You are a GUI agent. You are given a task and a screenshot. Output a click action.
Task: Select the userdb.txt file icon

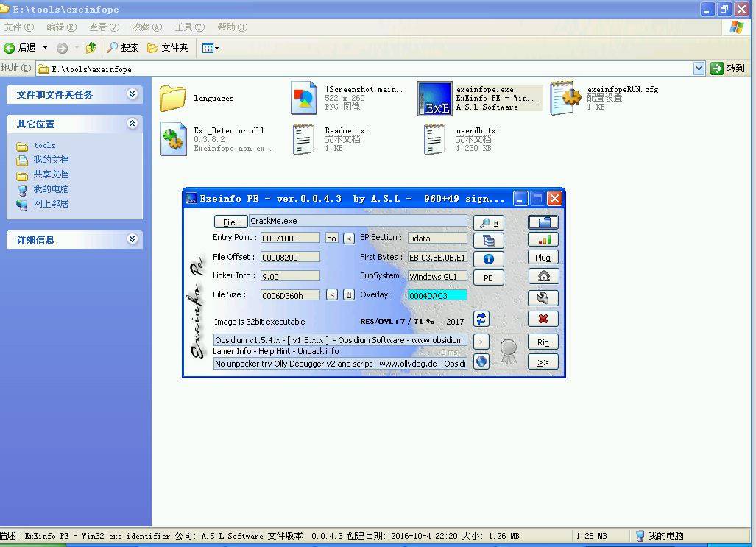(x=434, y=139)
